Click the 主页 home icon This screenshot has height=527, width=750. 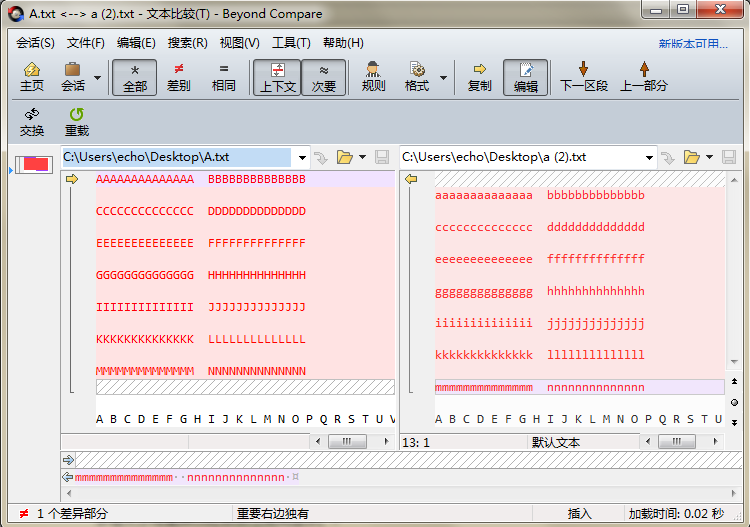coord(31,70)
